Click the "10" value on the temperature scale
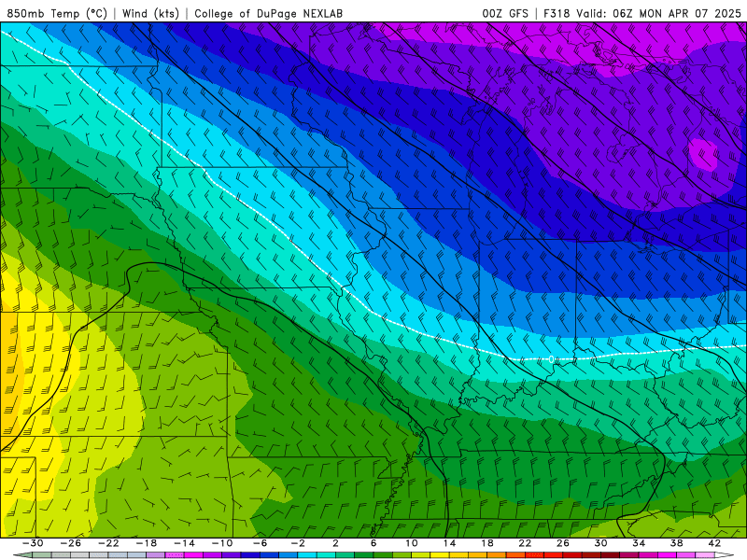Screen dimensions: 747x560 411,543
